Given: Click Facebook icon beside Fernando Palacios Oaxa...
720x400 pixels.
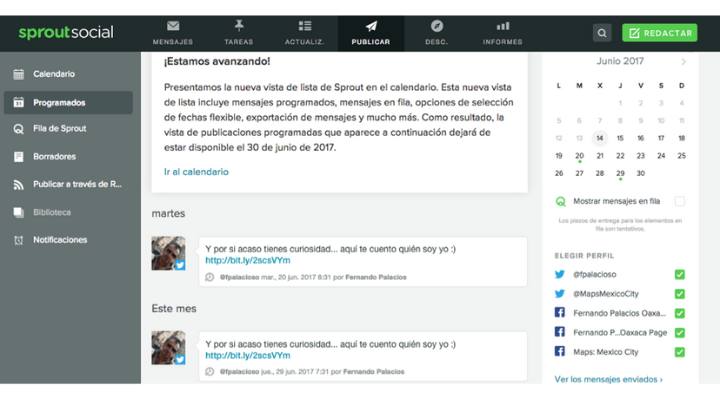Looking at the screenshot, I should tap(560, 313).
